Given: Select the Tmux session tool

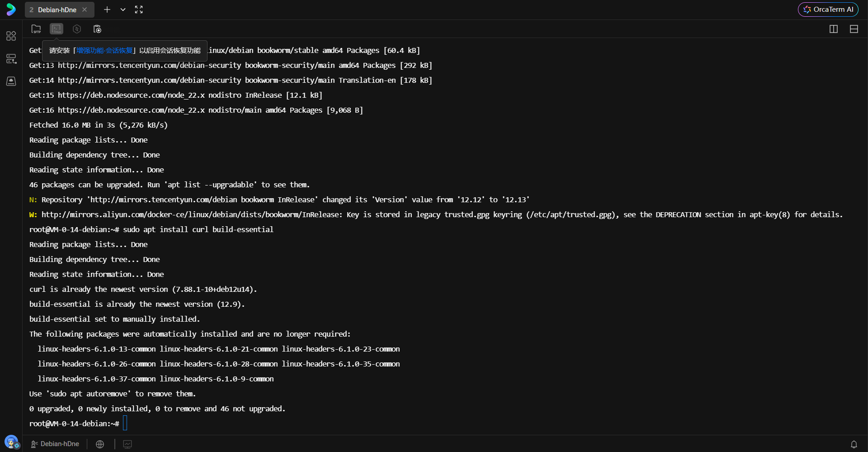Looking at the screenshot, I should (x=56, y=29).
